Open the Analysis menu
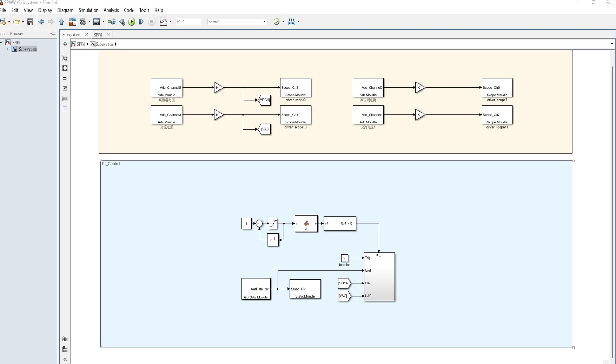This screenshot has height=364, width=616. [111, 10]
